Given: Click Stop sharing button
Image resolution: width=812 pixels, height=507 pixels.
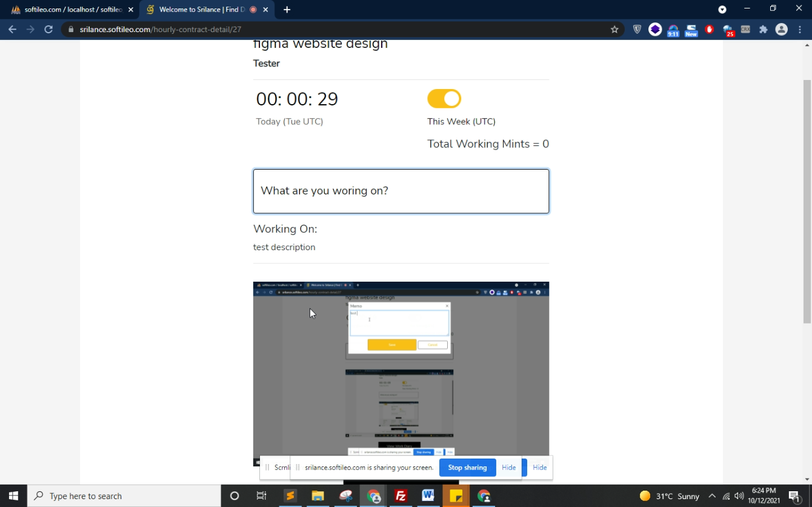Looking at the screenshot, I should coord(467,468).
